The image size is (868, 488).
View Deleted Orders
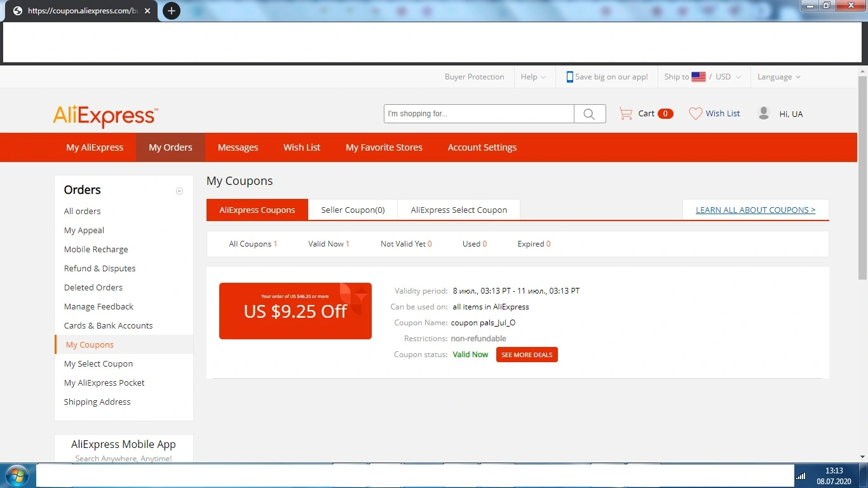pyautogui.click(x=93, y=287)
